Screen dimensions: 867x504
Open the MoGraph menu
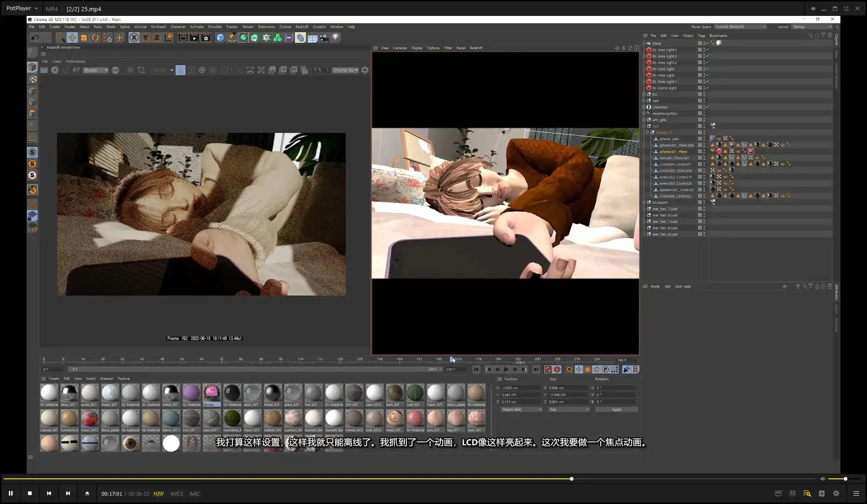click(158, 27)
